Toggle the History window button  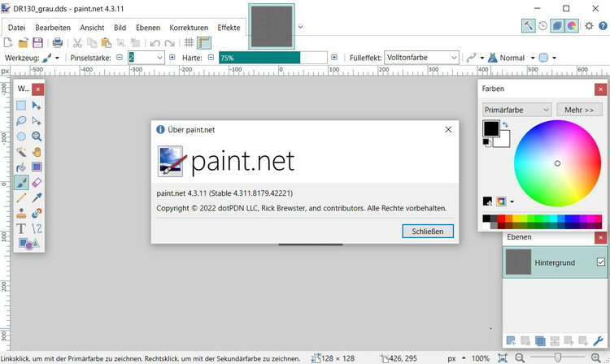click(x=542, y=26)
